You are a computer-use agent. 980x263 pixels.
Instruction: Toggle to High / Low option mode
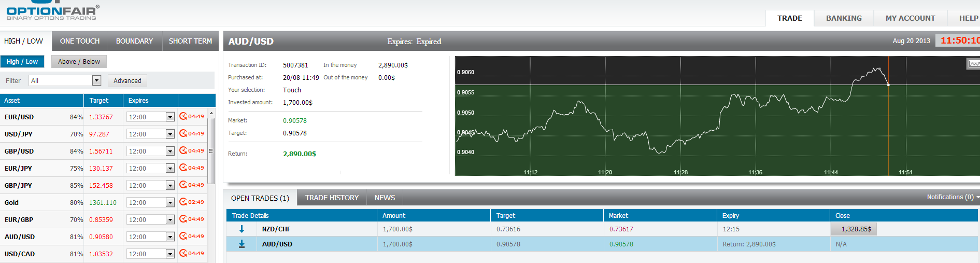[22, 61]
